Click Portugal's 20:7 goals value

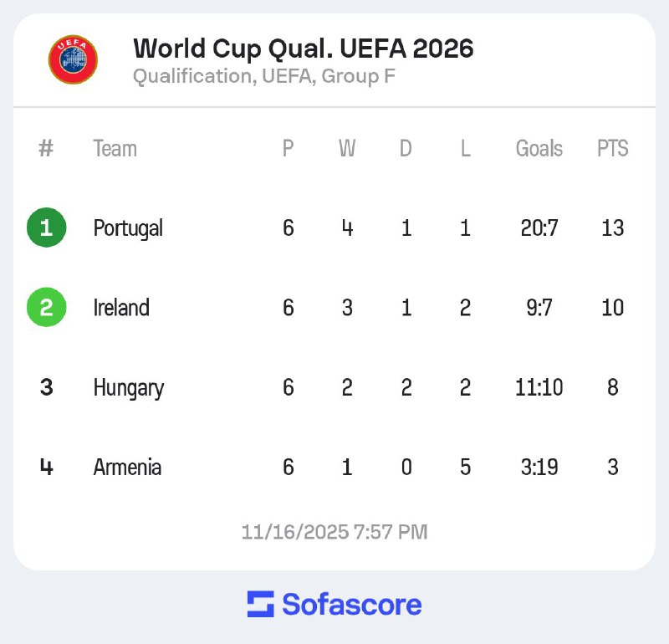[539, 228]
